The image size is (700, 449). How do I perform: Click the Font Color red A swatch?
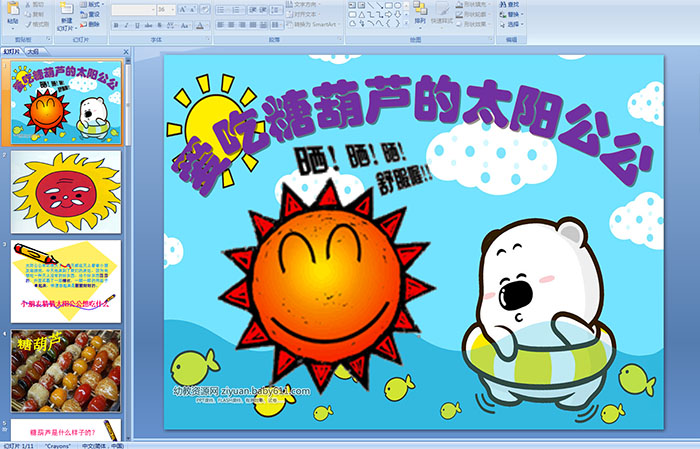tap(200, 25)
